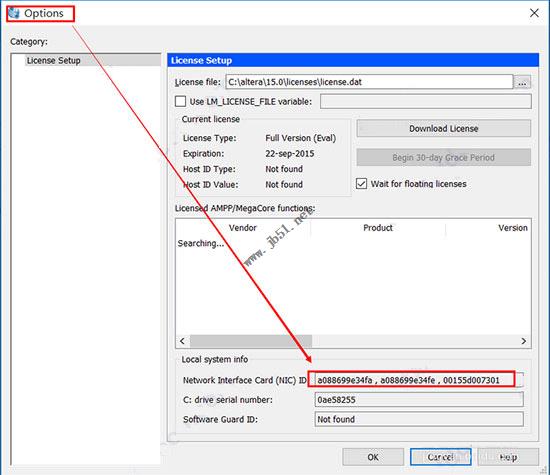Open the license file browse button
The width and height of the screenshot is (550, 475).
522,82
